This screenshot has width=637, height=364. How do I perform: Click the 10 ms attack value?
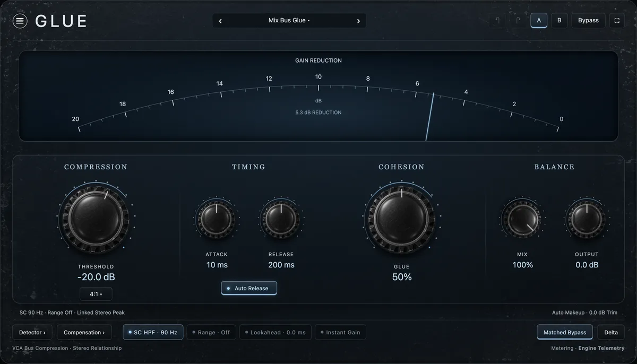coord(217,265)
